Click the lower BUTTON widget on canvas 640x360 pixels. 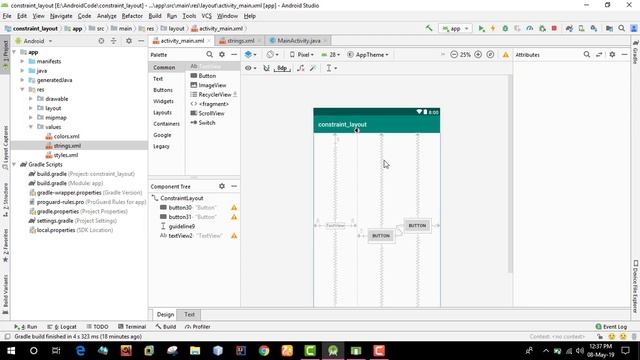[381, 236]
